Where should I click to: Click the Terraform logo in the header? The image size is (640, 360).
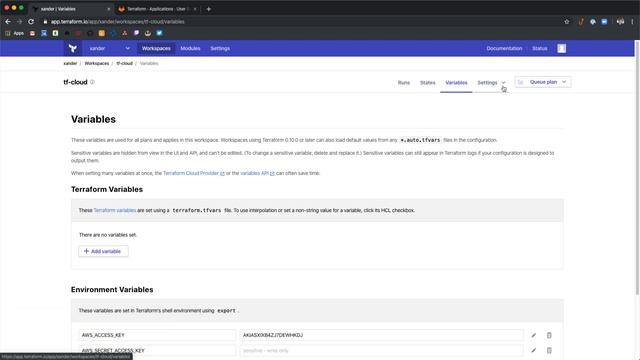73,48
